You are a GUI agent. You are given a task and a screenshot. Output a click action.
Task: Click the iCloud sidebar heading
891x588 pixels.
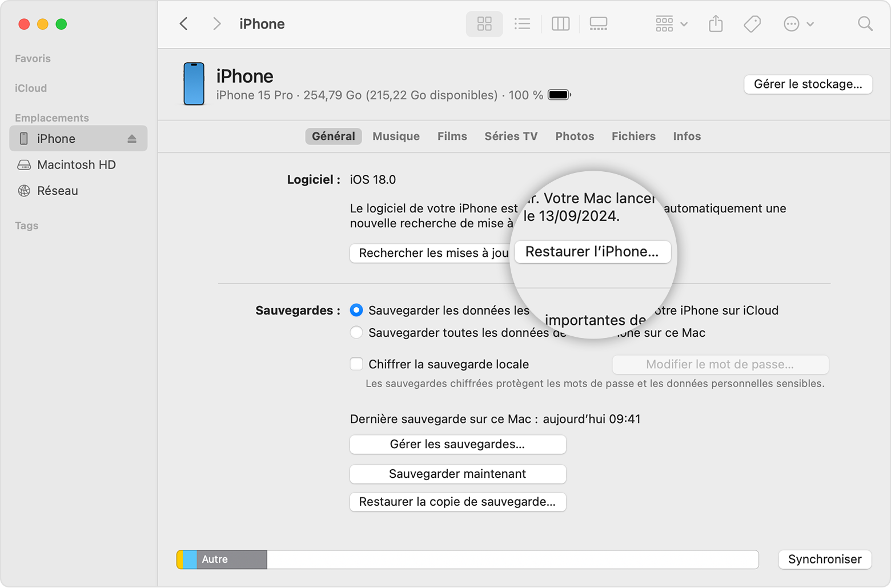click(x=31, y=88)
